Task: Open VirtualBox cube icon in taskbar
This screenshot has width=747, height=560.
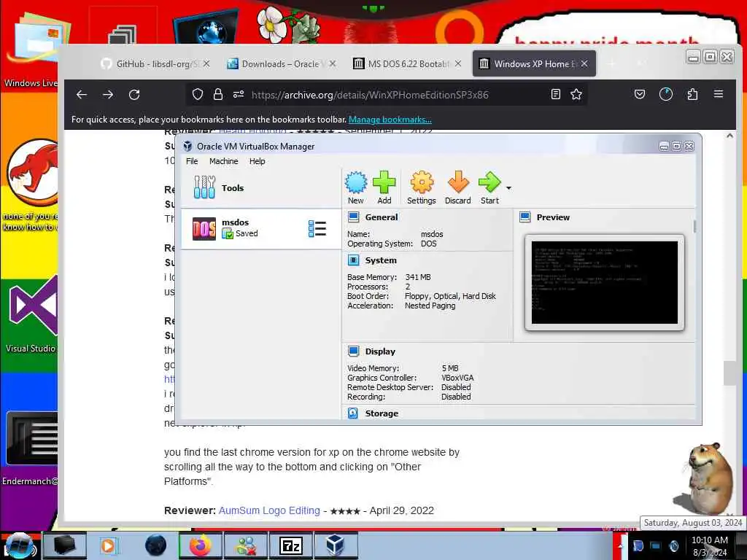Action: [336, 545]
